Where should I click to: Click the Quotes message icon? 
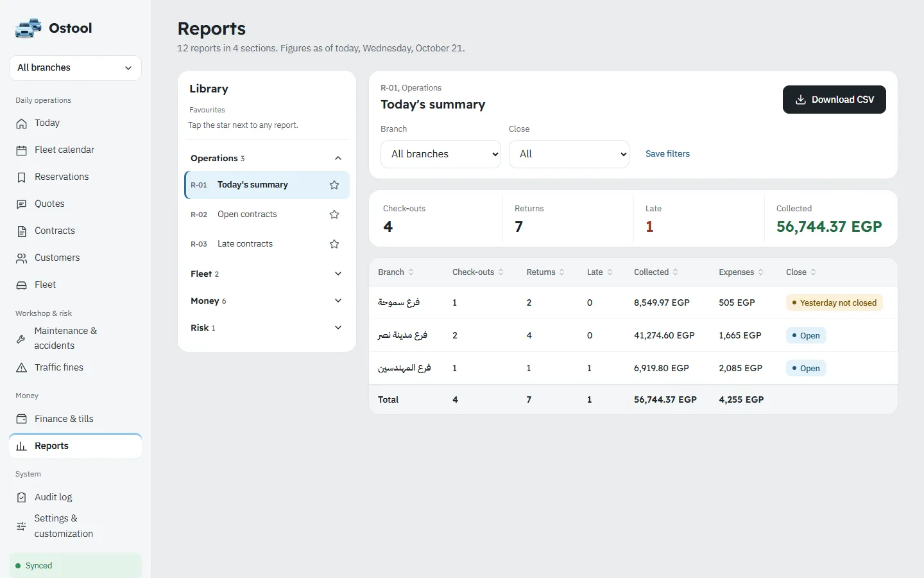point(22,204)
